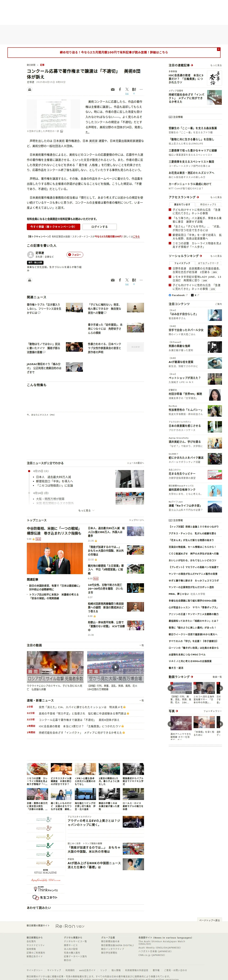Open トップページへ link beside トップニュース
The height and width of the screenshot is (980, 228).
(x=137, y=520)
